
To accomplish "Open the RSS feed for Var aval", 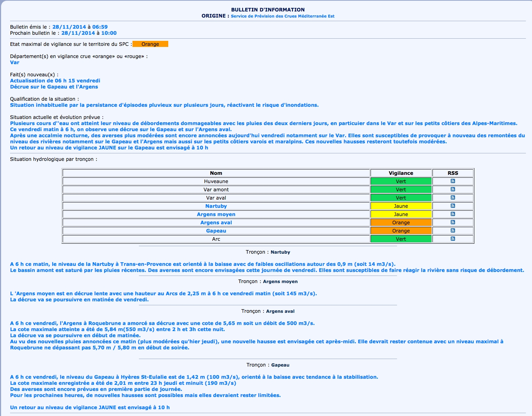I will click(453, 198).
